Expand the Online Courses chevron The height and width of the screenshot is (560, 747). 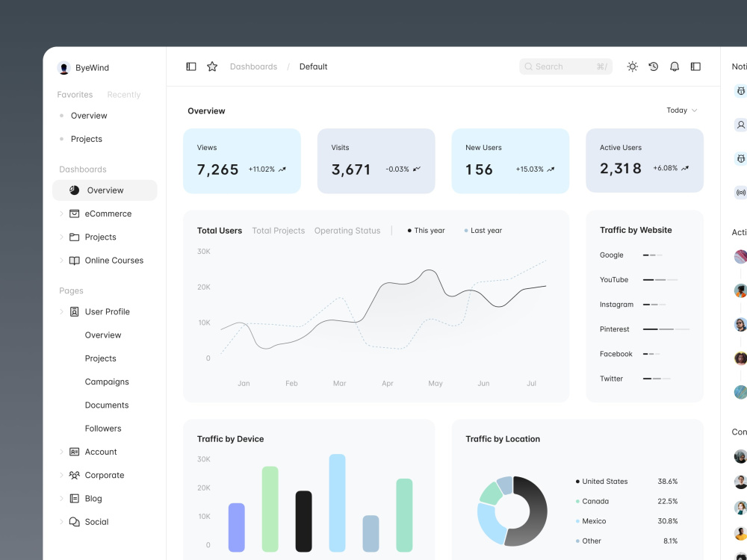click(x=61, y=261)
